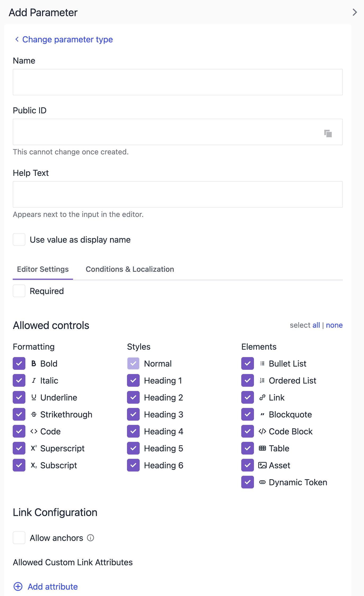364x596 pixels.
Task: Uncheck the Heading 1 style checkbox
Action: pyautogui.click(x=133, y=380)
